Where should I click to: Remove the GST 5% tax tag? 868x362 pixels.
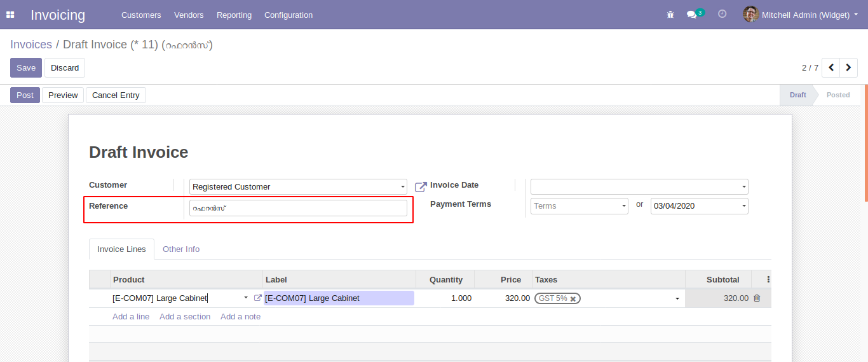point(573,298)
